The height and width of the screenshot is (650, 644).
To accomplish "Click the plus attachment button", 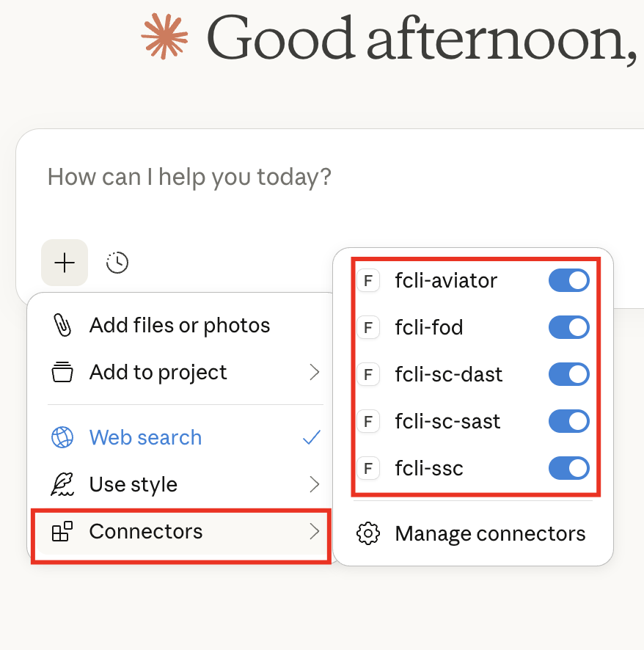I will click(x=65, y=262).
